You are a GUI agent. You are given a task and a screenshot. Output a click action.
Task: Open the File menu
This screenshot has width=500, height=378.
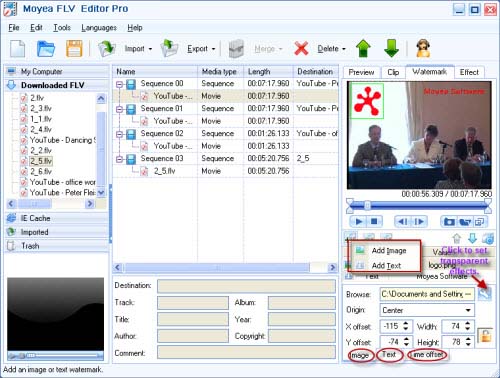coord(14,28)
